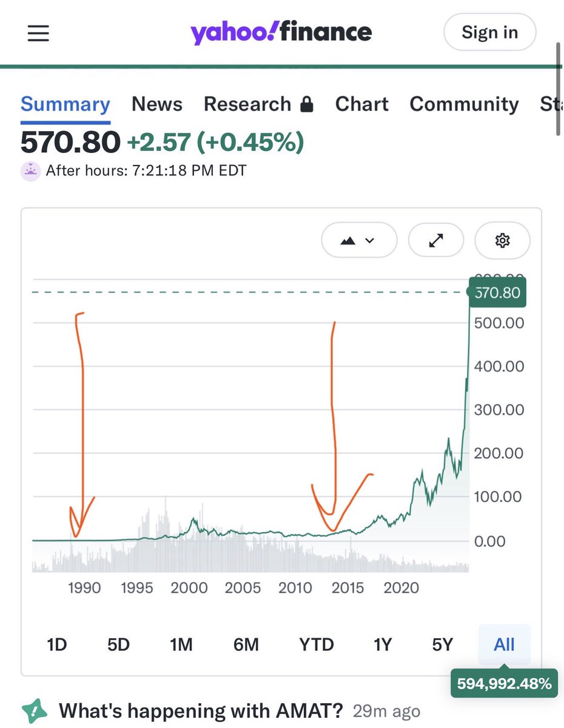Select the 1Y time range
The width and height of the screenshot is (564, 728).
click(383, 644)
